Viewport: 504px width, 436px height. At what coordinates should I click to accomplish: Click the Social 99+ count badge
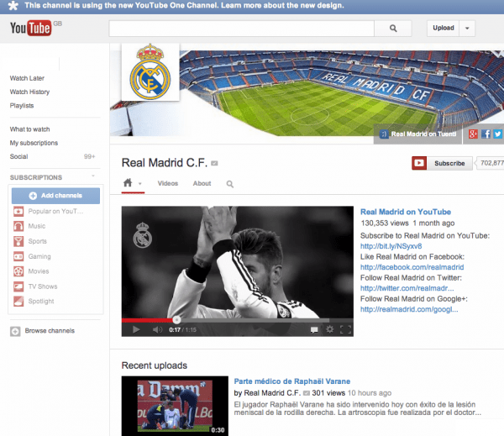89,156
